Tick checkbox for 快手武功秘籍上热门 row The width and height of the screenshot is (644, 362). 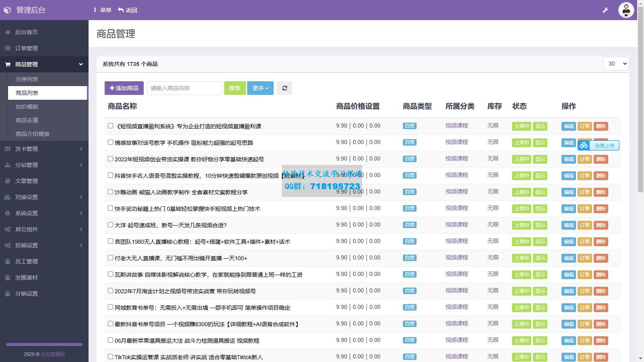[110, 208]
